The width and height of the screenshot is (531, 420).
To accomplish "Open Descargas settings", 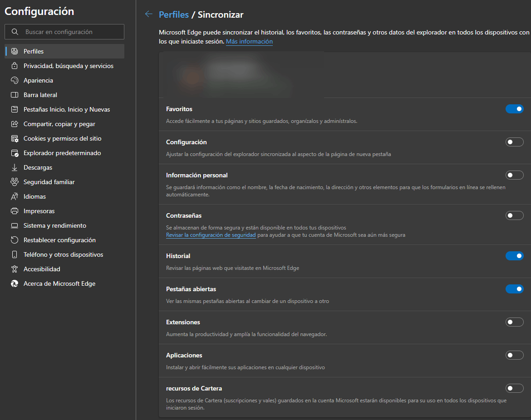I will (64, 167).
